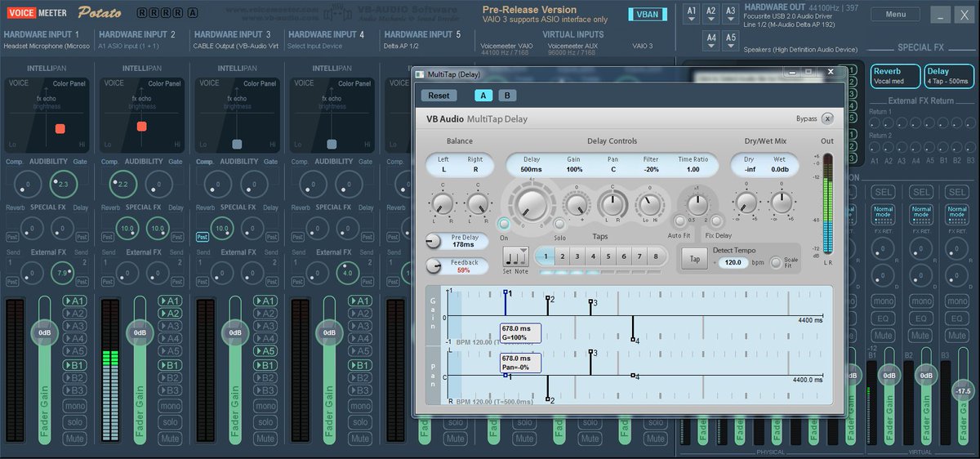Click the Lo/Hi Filter knob

click(x=649, y=204)
